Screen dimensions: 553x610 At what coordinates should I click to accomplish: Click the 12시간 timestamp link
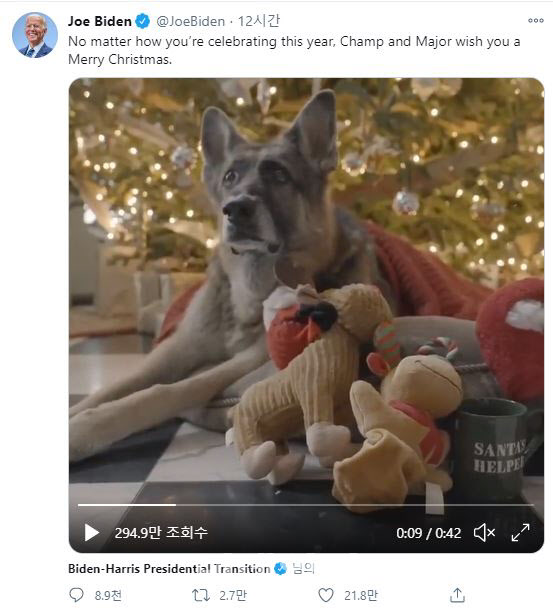(x=258, y=21)
